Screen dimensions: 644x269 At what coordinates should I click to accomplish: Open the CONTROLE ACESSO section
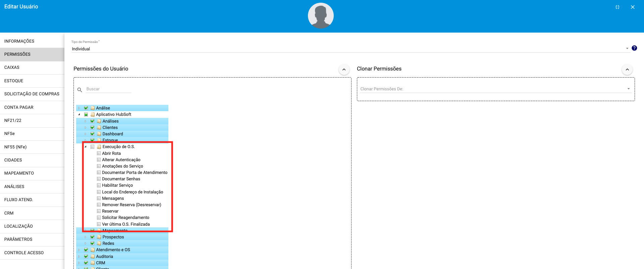coord(24,253)
